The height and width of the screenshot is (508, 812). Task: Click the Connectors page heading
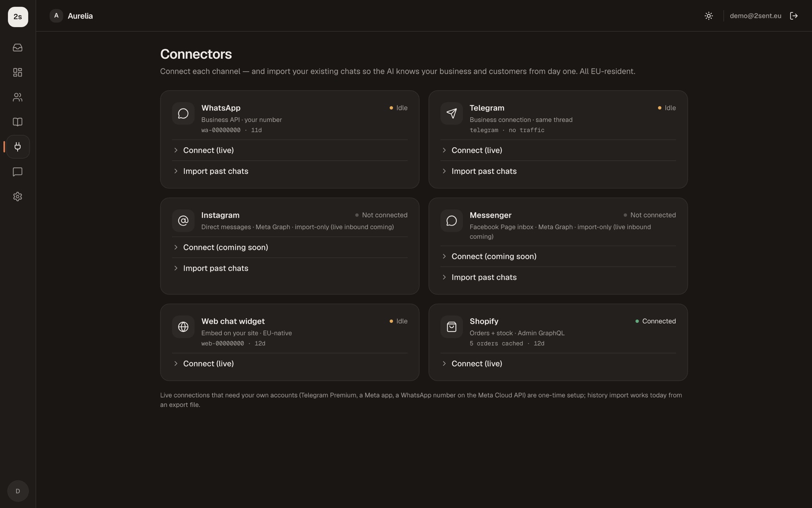pos(196,54)
